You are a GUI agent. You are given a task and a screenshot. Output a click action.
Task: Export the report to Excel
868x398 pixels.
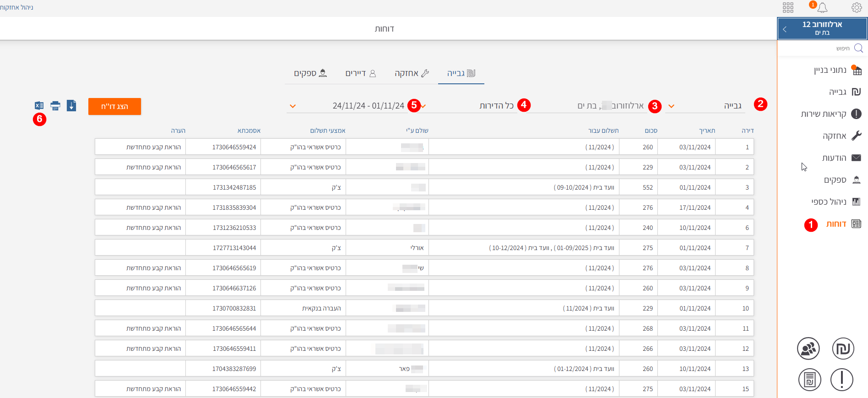click(x=39, y=106)
